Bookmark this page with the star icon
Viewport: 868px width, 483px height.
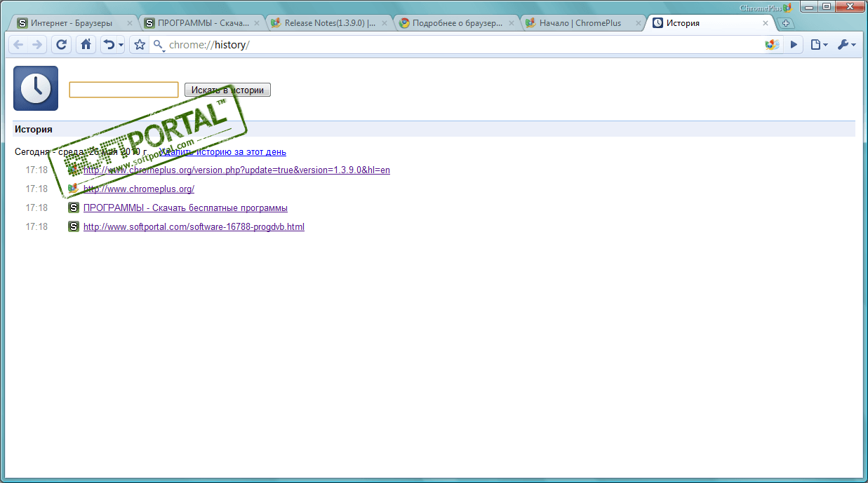[x=140, y=45]
